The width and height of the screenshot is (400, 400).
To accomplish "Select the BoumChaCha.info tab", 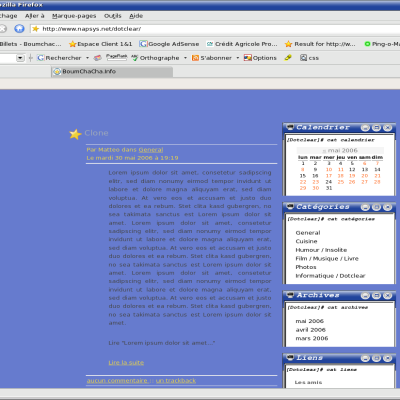I will [x=112, y=71].
